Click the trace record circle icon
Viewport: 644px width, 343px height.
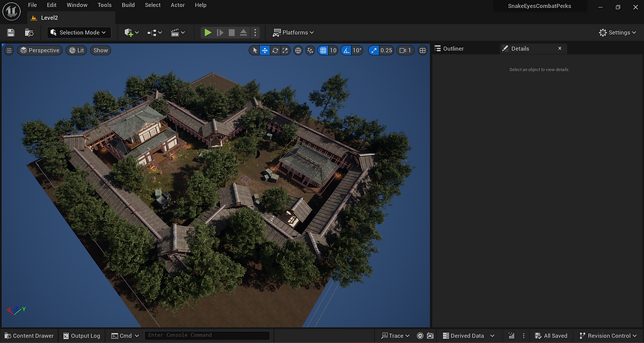(x=420, y=336)
